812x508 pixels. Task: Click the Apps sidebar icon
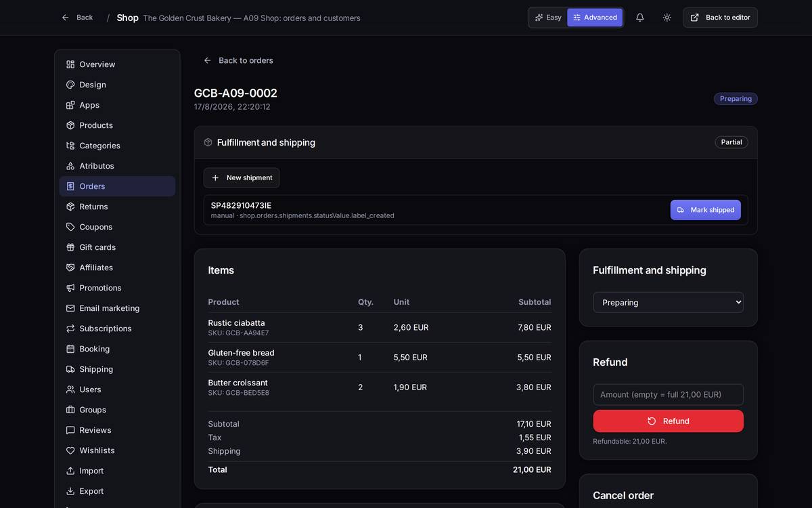pyautogui.click(x=70, y=105)
